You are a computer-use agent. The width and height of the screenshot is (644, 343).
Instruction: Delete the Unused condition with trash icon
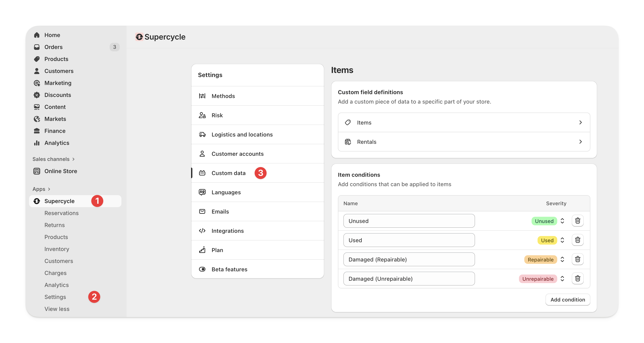tap(578, 221)
